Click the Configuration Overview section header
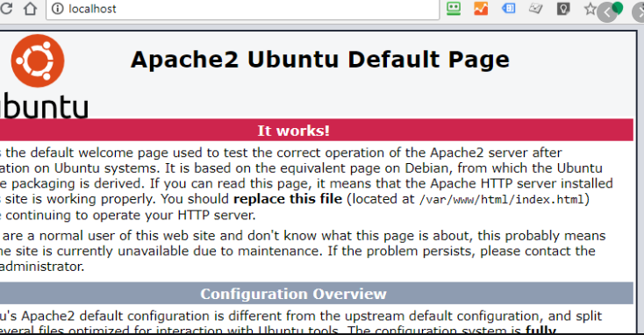 (x=317, y=294)
